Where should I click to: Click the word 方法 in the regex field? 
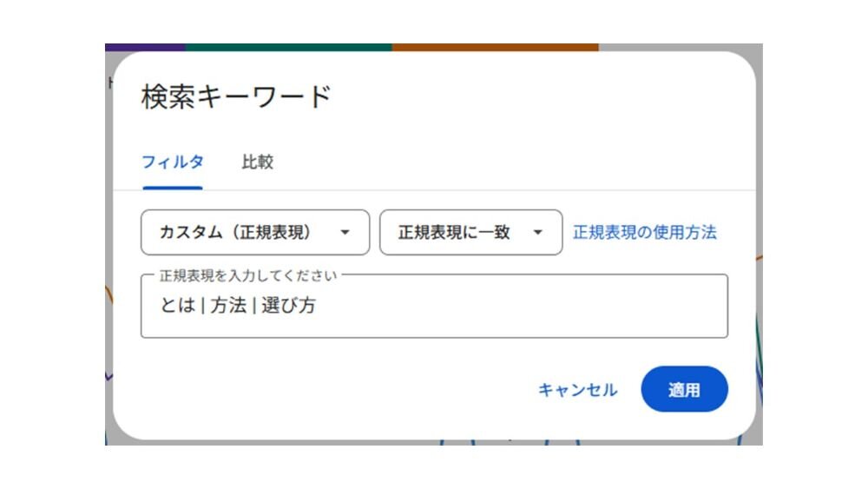click(x=227, y=306)
